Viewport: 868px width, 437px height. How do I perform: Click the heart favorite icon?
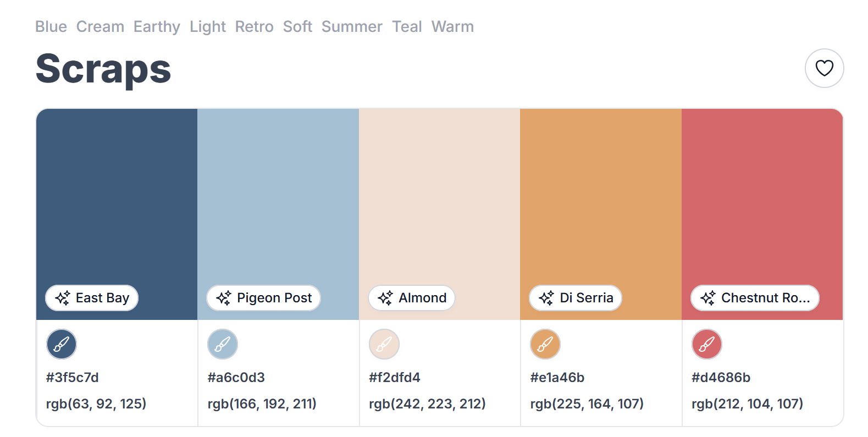coord(824,68)
